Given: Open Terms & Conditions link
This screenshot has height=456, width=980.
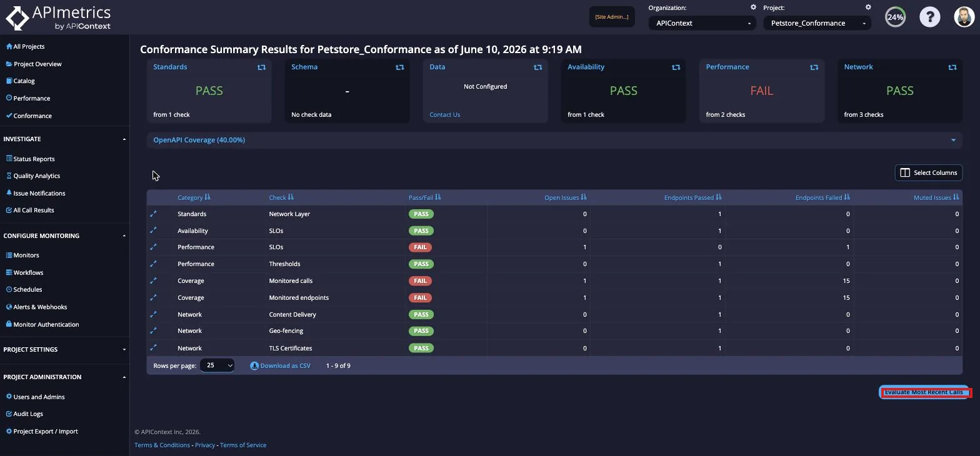Looking at the screenshot, I should point(162,445).
